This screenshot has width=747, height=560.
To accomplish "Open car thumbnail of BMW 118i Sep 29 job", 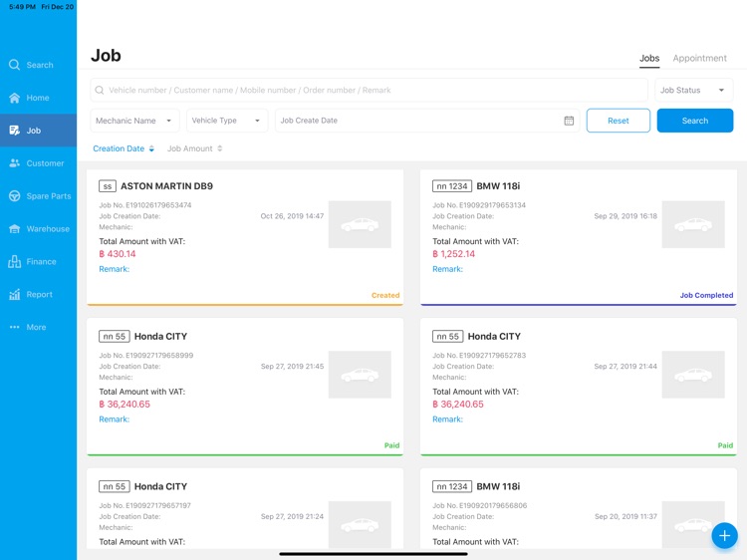I will point(693,224).
